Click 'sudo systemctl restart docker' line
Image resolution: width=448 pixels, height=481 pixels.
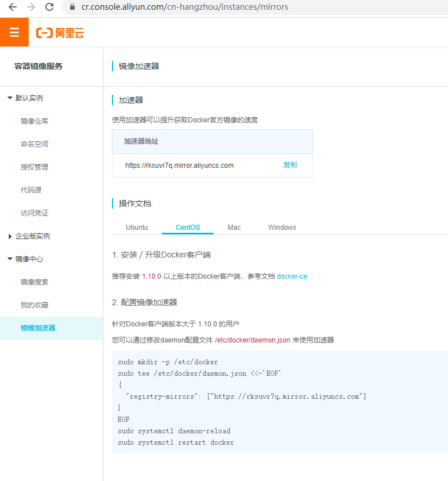176,442
